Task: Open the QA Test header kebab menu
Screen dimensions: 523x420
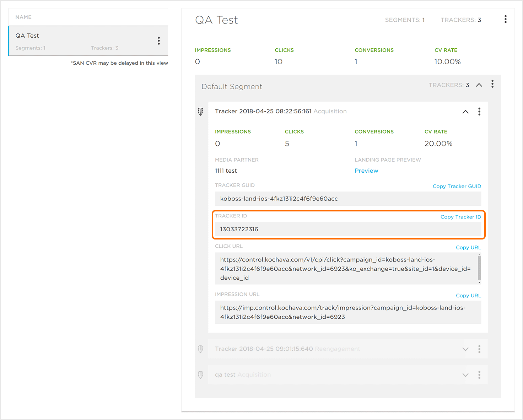Action: [x=505, y=19]
